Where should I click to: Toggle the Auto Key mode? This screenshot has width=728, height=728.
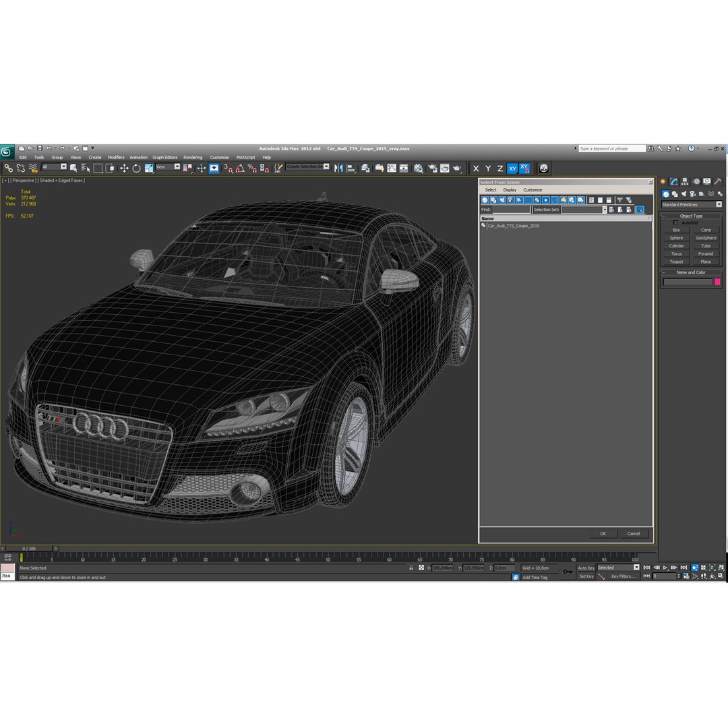tap(586, 568)
